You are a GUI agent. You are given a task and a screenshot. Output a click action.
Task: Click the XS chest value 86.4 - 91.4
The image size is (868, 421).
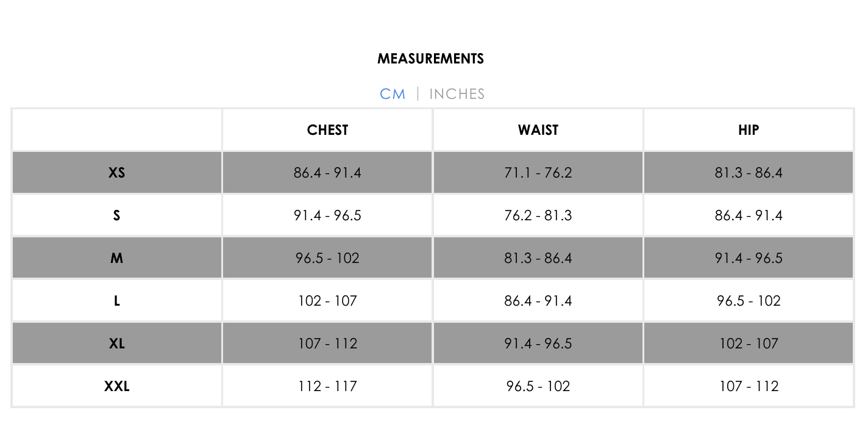tap(327, 173)
